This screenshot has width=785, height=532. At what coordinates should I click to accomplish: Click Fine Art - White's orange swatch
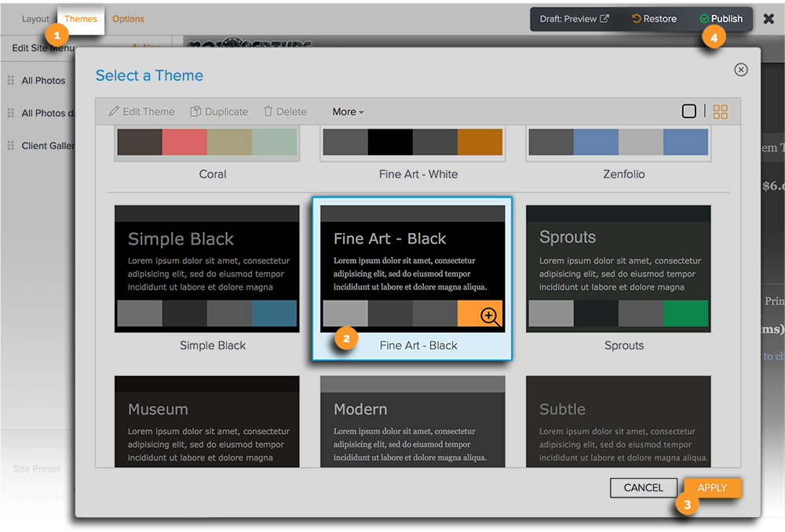pyautogui.click(x=480, y=142)
